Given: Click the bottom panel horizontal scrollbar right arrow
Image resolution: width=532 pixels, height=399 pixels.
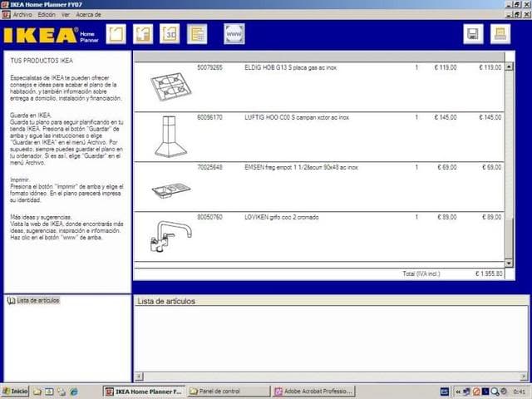Looking at the screenshot, I should click(x=524, y=377).
